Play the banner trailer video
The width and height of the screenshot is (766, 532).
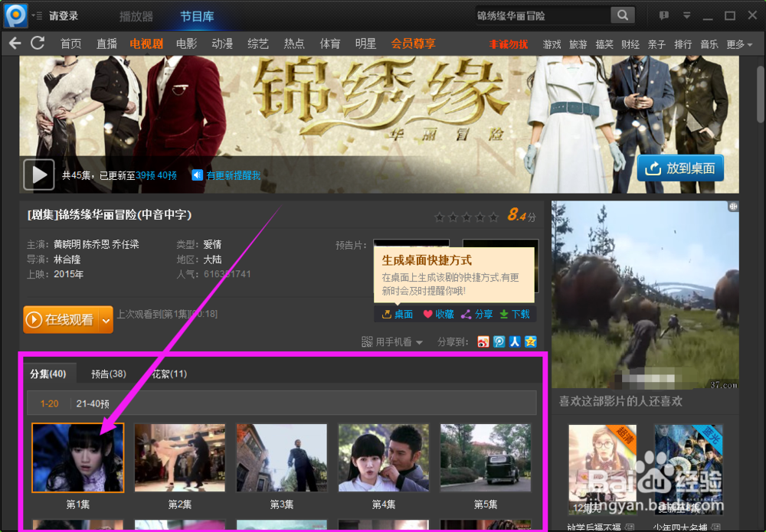[38, 175]
